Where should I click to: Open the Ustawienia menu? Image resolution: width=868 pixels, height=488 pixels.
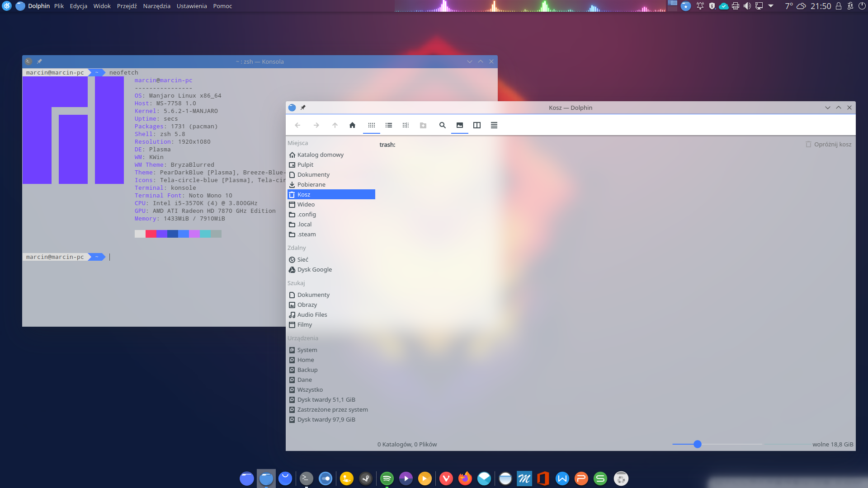tap(192, 6)
